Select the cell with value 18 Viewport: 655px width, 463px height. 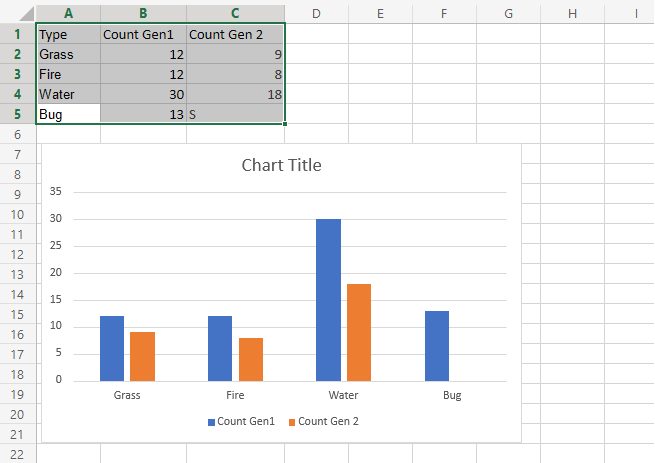[x=235, y=94]
